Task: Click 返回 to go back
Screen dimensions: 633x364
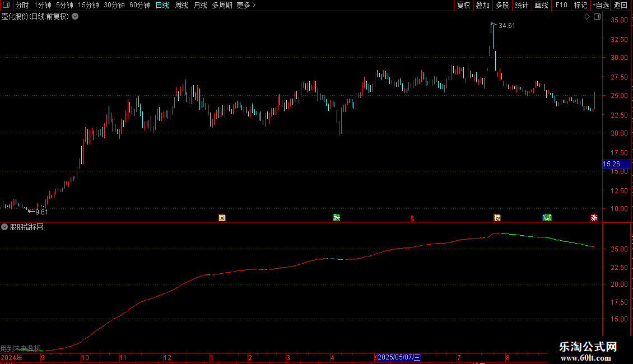Action: pyautogui.click(x=621, y=5)
